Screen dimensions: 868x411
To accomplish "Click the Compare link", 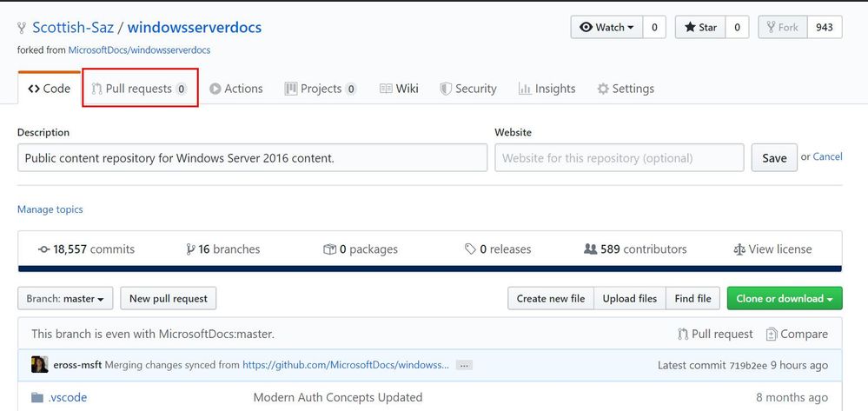I will [797, 334].
